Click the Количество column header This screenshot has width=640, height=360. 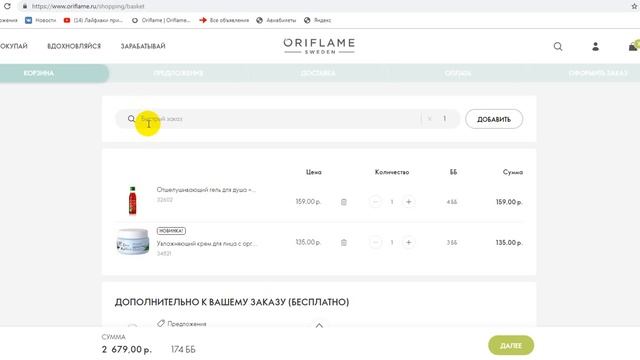pos(392,172)
